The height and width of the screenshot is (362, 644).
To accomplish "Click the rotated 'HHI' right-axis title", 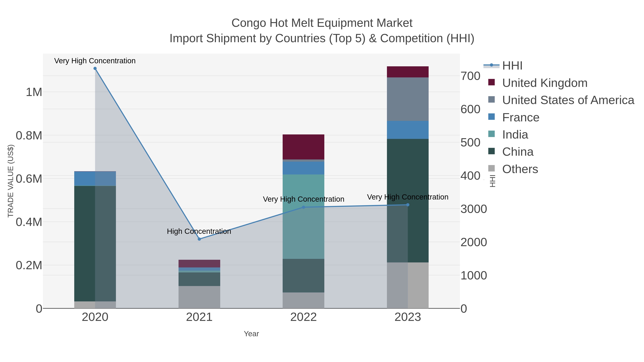I will (492, 181).
